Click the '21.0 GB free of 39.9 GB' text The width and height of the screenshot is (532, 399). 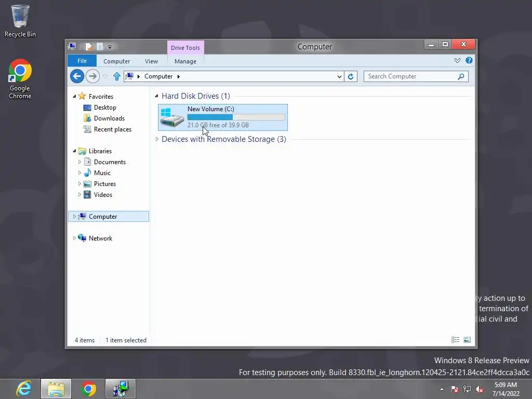tap(218, 125)
